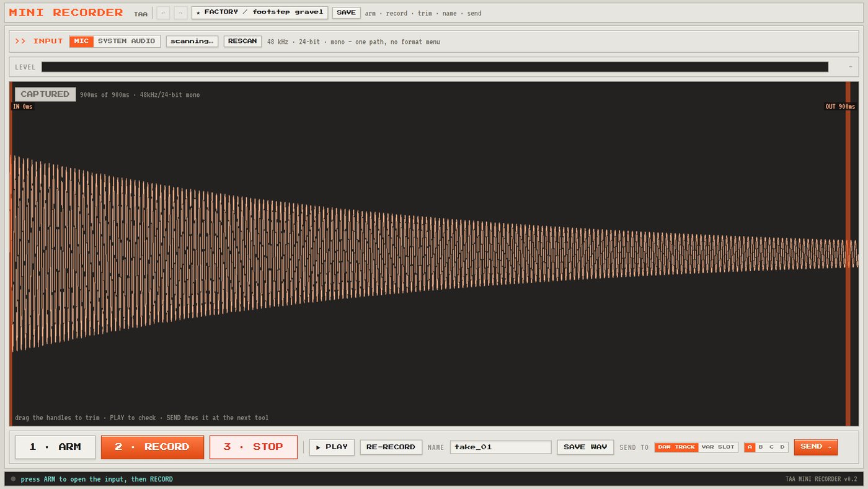Open the scanning… device dropdown
Screen dimensions: 868x489
192,41
